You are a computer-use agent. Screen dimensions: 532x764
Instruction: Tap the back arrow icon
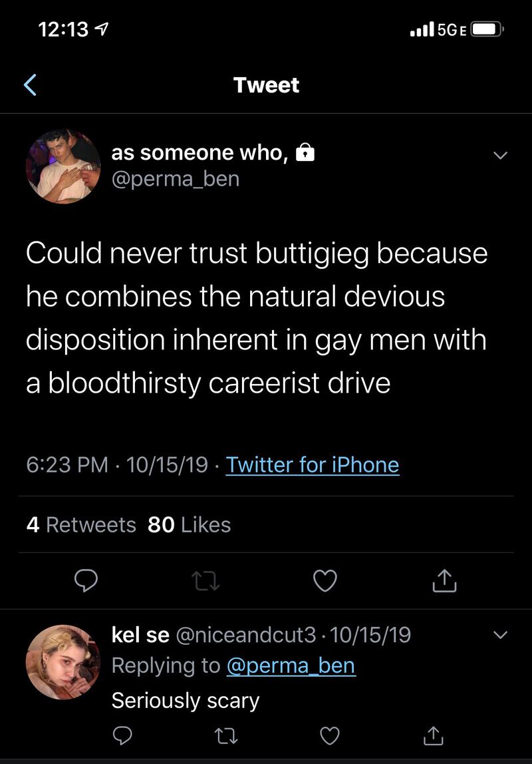30,85
